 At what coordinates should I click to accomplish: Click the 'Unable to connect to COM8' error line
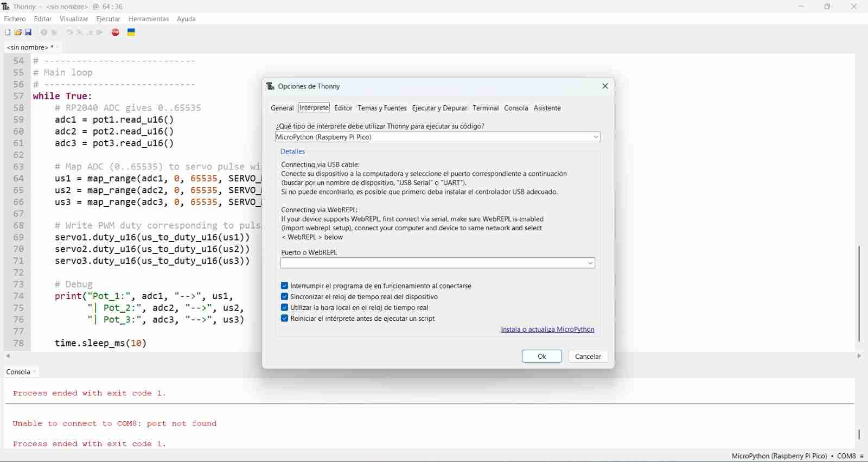[x=114, y=423]
